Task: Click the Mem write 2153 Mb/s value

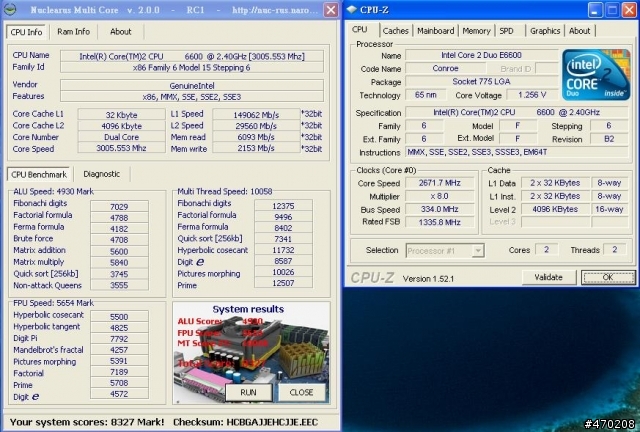Action: [256, 148]
